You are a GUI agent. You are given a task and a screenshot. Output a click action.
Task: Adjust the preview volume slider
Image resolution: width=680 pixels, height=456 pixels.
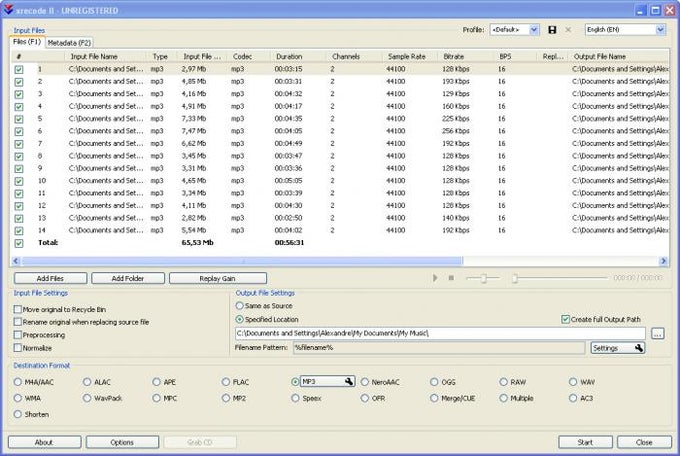pyautogui.click(x=483, y=278)
